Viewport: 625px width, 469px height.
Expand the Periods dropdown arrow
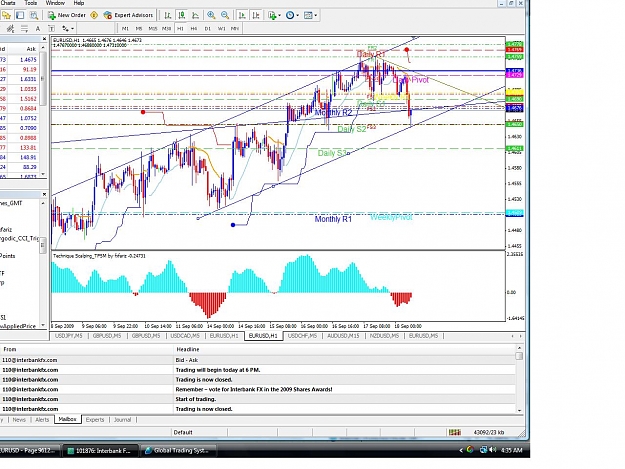pyautogui.click(x=297, y=16)
